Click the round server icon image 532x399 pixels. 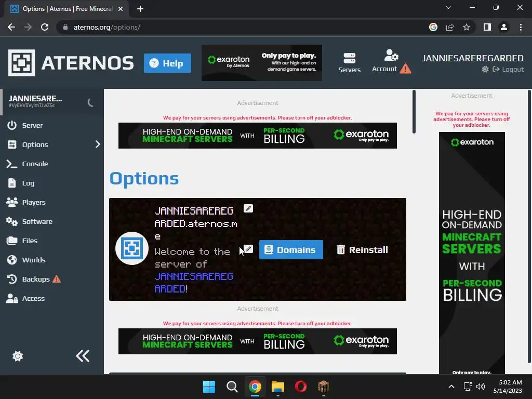pos(132,248)
